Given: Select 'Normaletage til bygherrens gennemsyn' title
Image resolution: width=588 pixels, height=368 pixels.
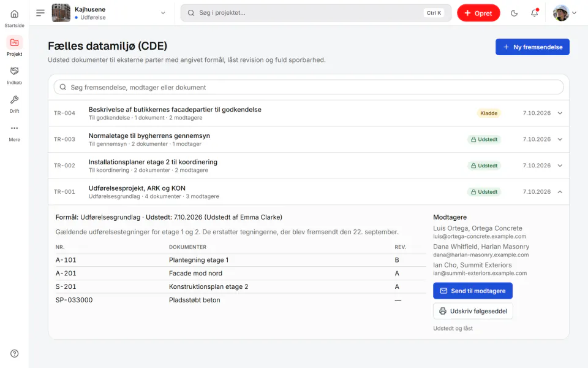Looking at the screenshot, I should tap(149, 136).
